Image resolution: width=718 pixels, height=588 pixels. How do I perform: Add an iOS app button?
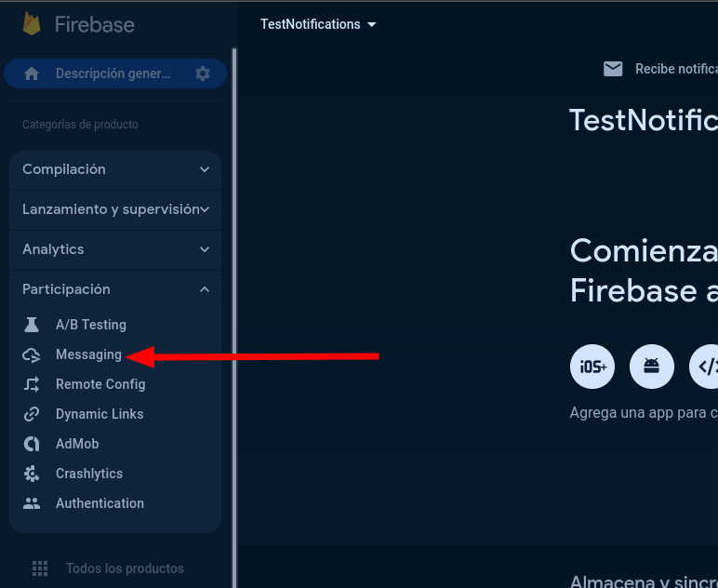pos(592,367)
